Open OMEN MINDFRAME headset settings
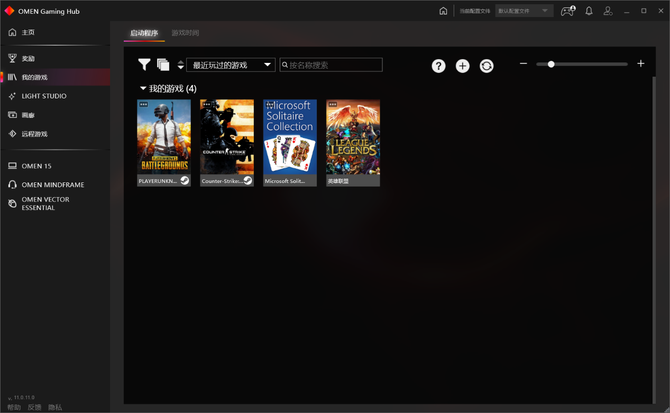 55,185
